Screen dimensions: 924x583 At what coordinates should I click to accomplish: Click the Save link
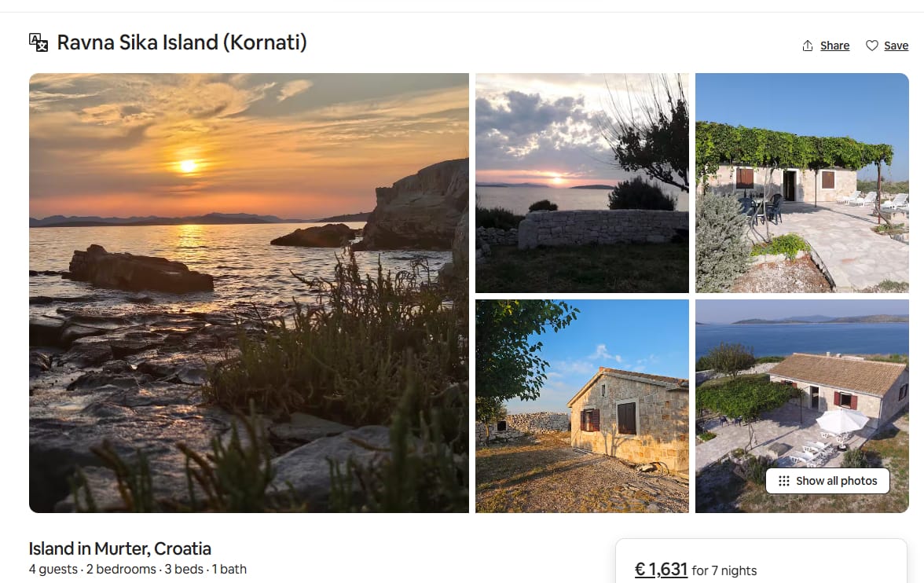896,46
